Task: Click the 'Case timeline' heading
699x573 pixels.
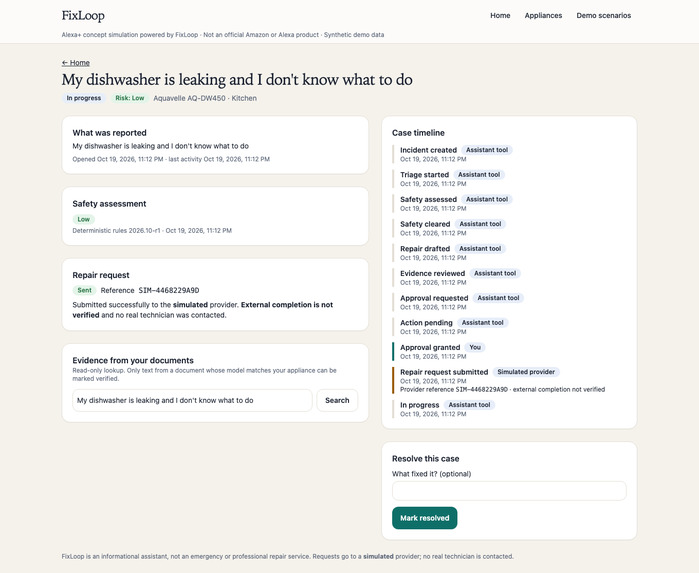Action: click(418, 133)
